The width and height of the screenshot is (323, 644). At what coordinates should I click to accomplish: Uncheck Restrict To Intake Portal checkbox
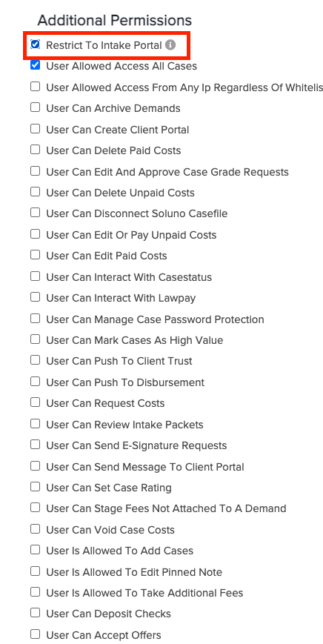(x=36, y=44)
